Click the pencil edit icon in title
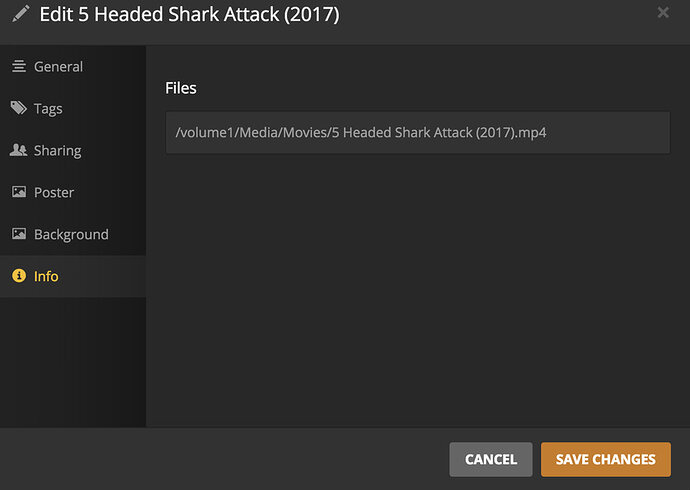 point(20,15)
